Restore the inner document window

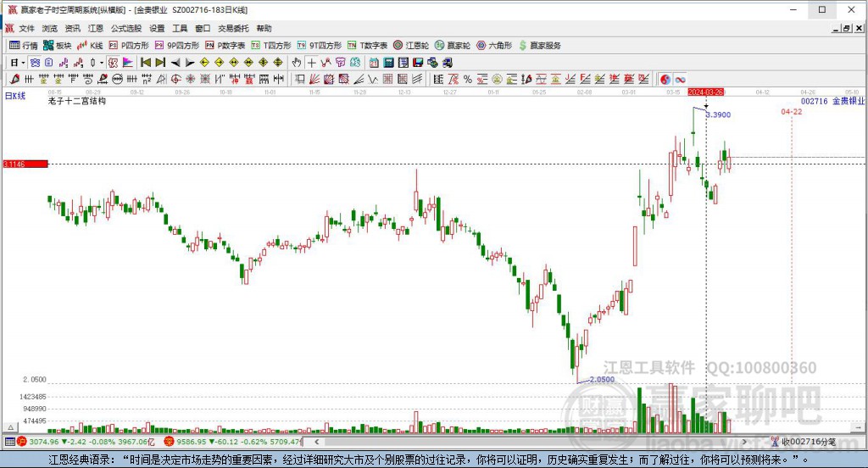click(847, 29)
